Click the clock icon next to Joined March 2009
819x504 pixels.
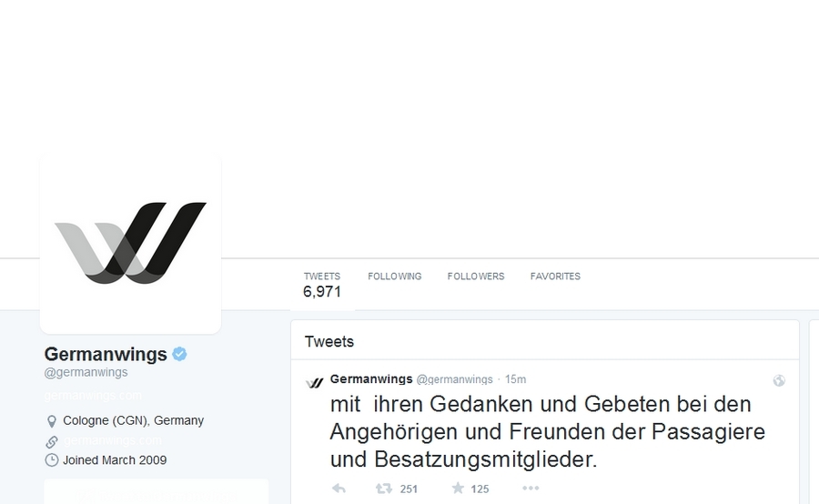tap(52, 460)
